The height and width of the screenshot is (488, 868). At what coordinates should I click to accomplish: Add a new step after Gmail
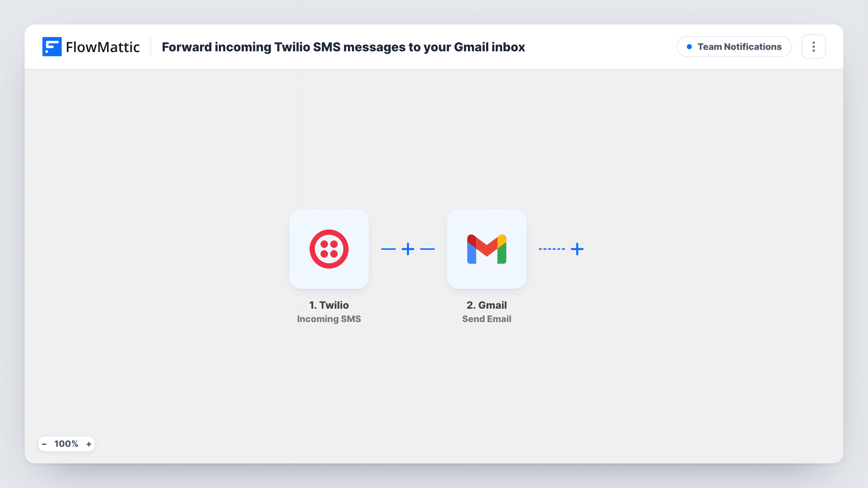pos(577,249)
